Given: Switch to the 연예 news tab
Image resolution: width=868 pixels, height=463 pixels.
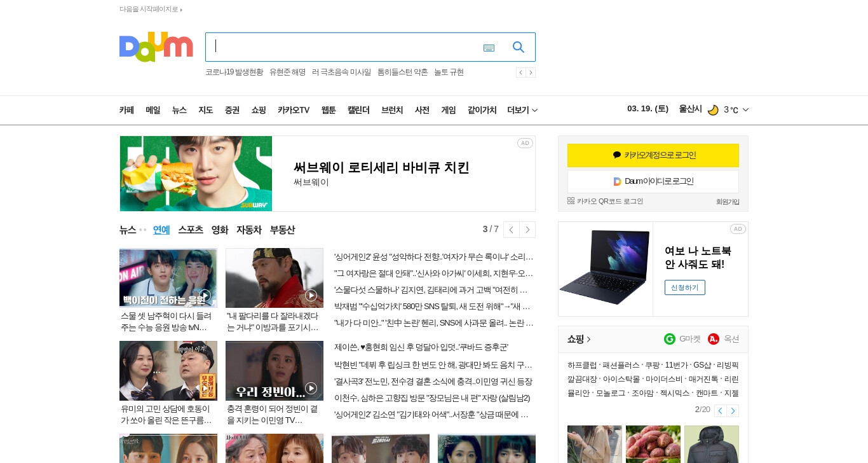Looking at the screenshot, I should point(161,230).
